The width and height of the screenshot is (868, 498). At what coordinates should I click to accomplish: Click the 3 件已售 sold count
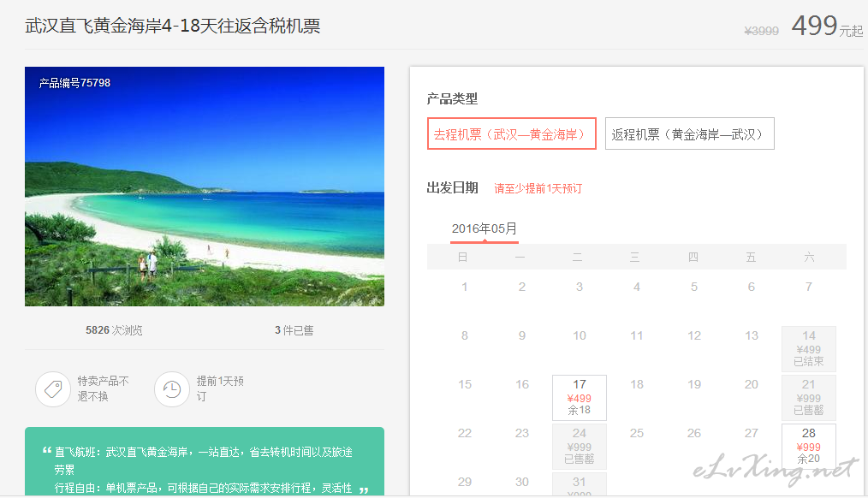pyautogui.click(x=294, y=330)
